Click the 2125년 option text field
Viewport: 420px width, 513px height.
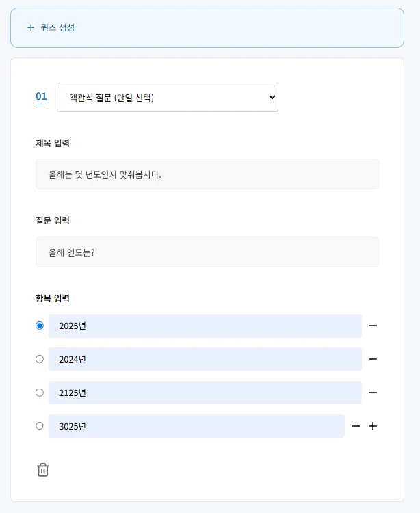[205, 393]
